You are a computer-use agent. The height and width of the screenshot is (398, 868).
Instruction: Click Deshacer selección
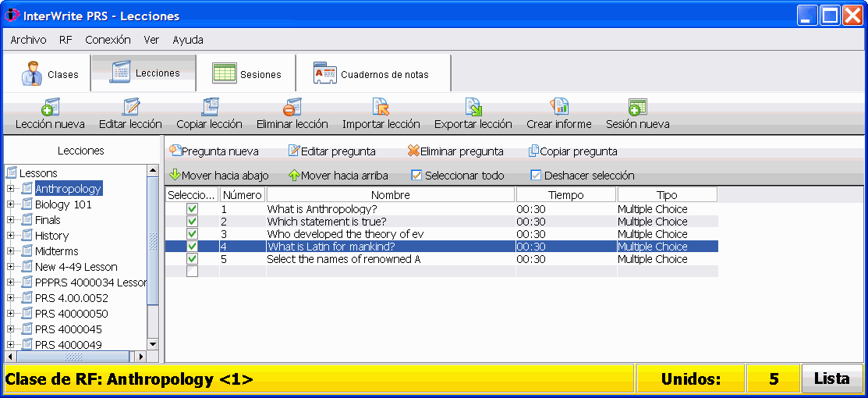(x=583, y=176)
